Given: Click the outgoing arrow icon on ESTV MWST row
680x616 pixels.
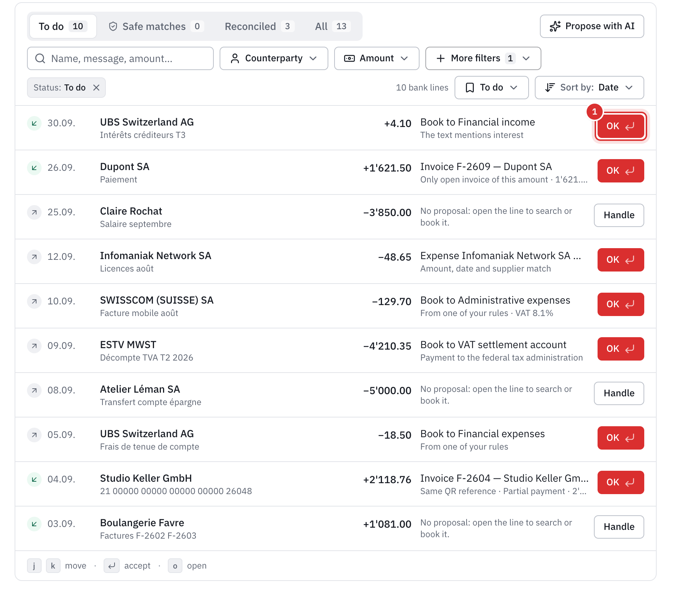Looking at the screenshot, I should tap(34, 346).
